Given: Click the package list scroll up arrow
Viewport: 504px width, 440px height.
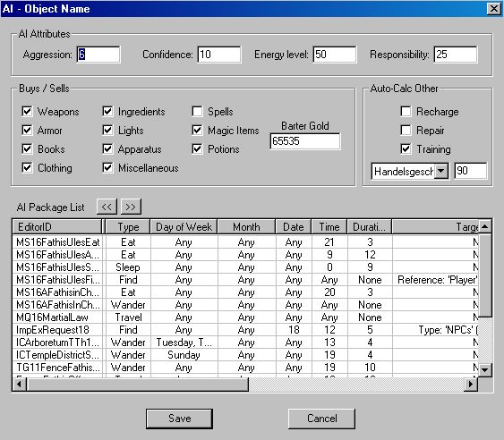Looking at the screenshot, I should coord(484,227).
